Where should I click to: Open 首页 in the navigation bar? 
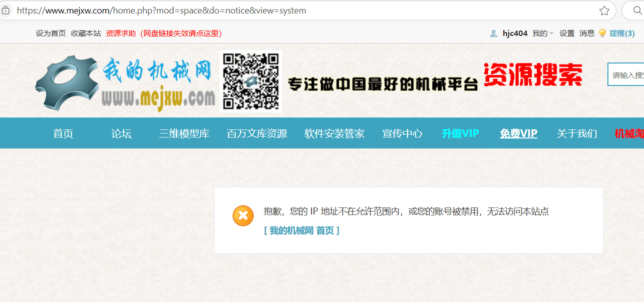tap(63, 133)
